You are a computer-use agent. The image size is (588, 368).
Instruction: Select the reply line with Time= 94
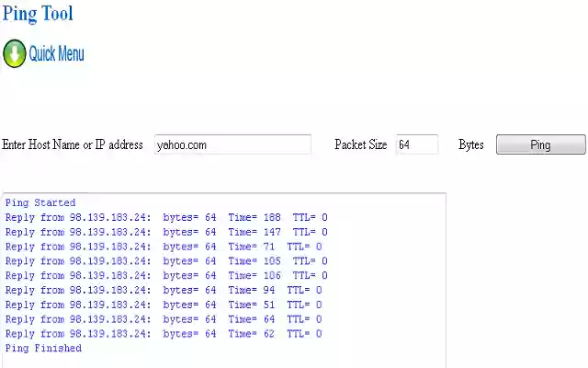(x=164, y=291)
